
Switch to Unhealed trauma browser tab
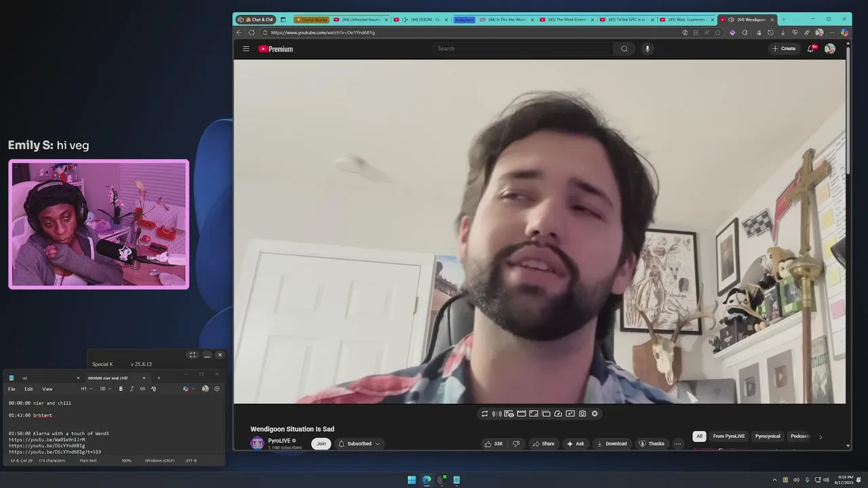coord(359,20)
